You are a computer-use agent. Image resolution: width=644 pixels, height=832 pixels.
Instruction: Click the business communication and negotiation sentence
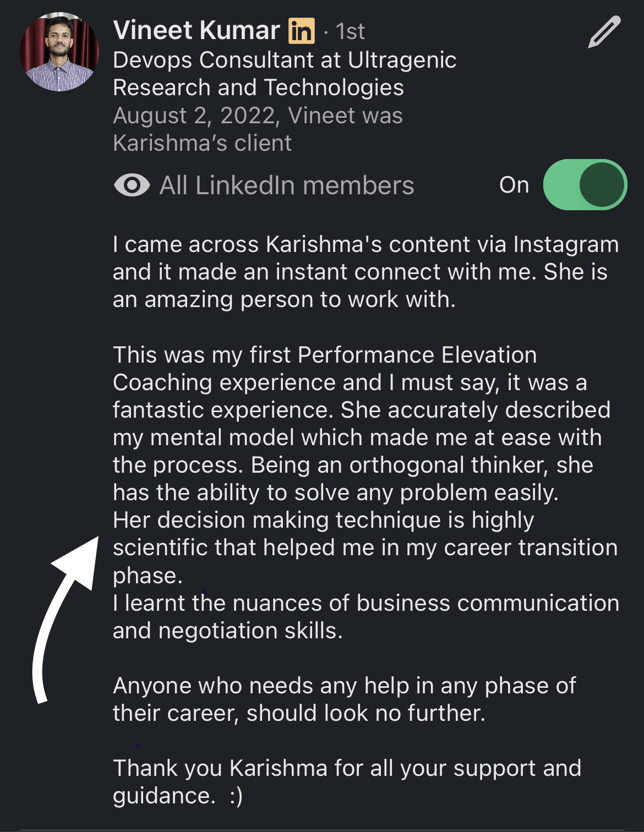(x=366, y=617)
